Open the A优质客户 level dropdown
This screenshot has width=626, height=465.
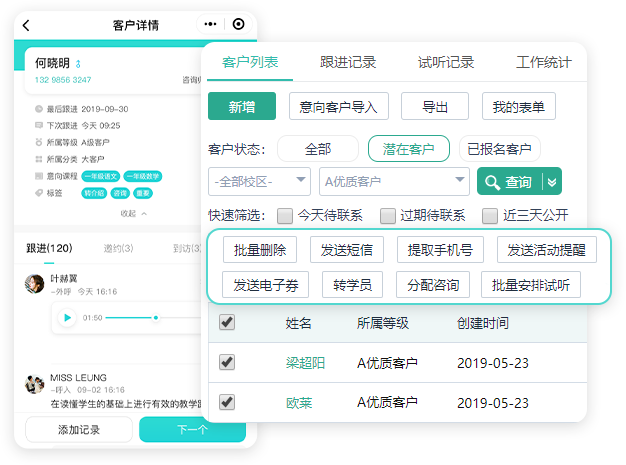point(393,182)
